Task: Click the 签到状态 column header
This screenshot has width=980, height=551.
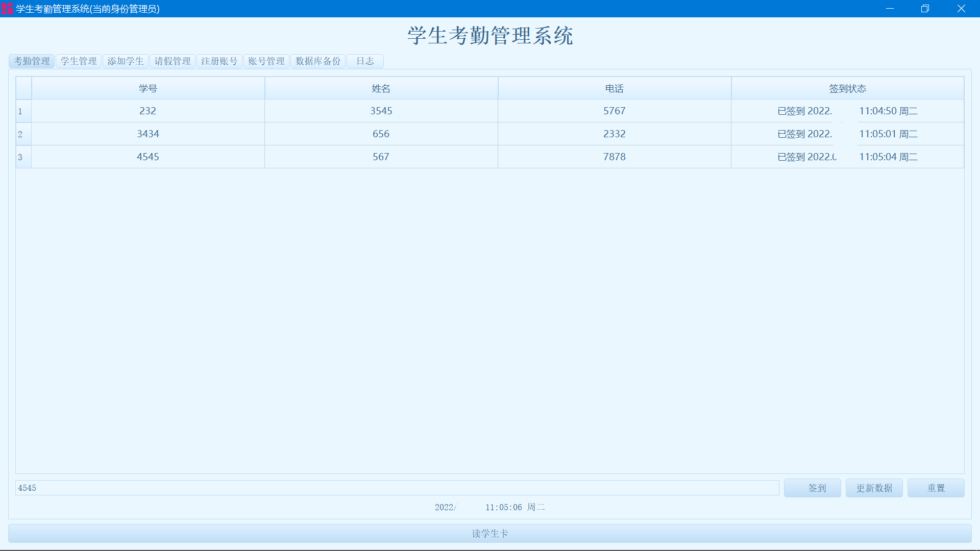Action: pyautogui.click(x=847, y=89)
